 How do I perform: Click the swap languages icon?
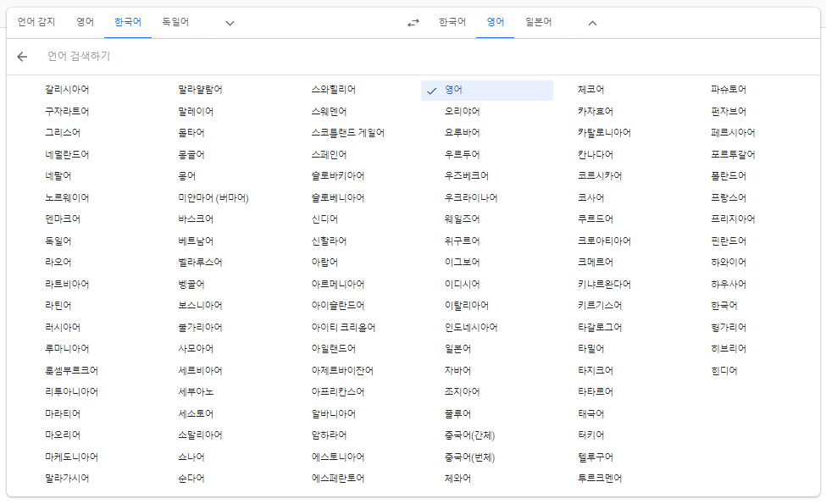(413, 23)
